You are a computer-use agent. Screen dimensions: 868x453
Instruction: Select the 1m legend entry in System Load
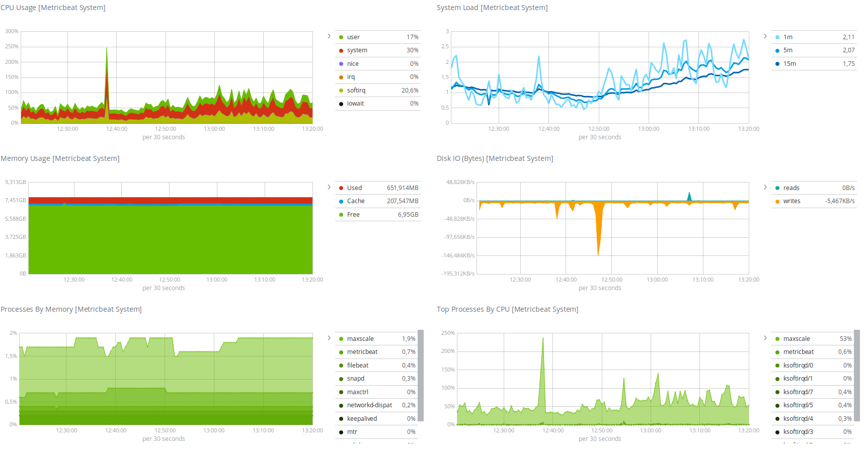point(787,37)
